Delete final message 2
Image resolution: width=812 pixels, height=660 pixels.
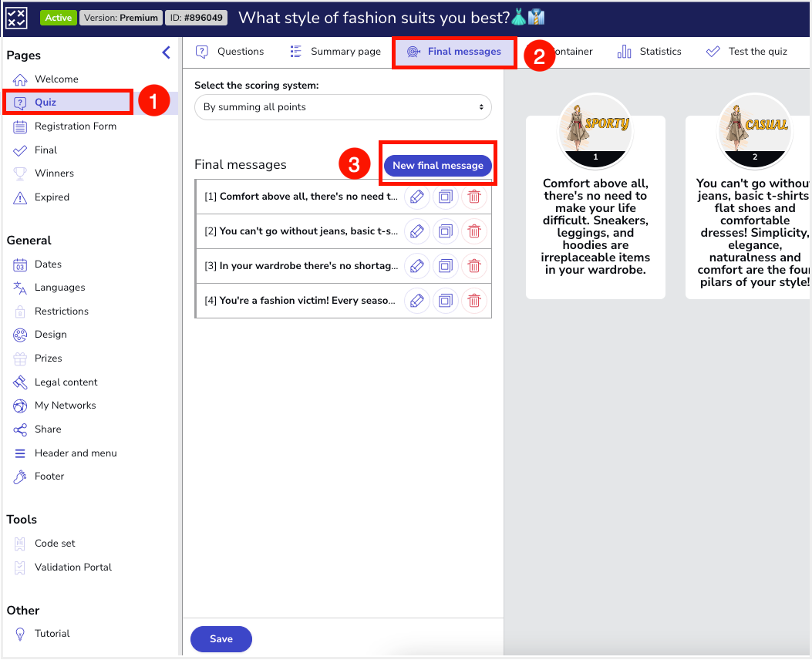473,231
